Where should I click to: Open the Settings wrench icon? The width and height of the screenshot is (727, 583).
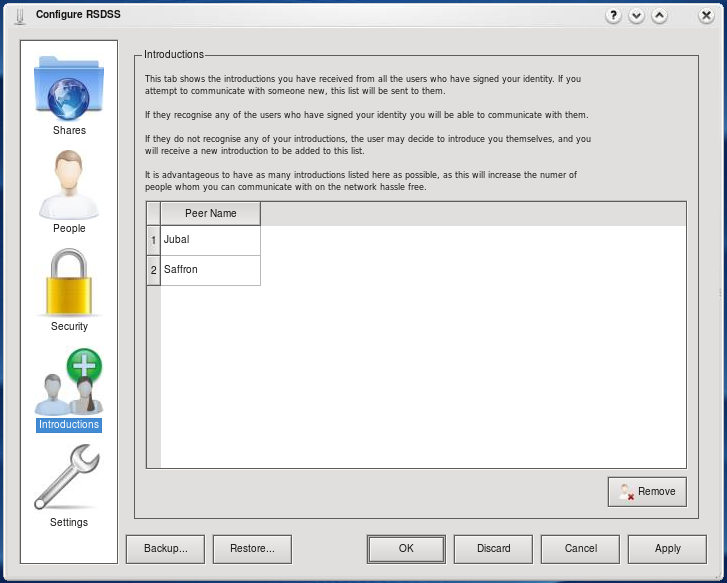69,479
